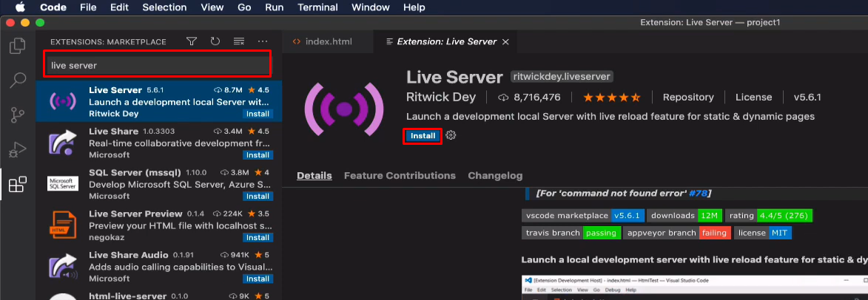Open the View menu

(212, 7)
